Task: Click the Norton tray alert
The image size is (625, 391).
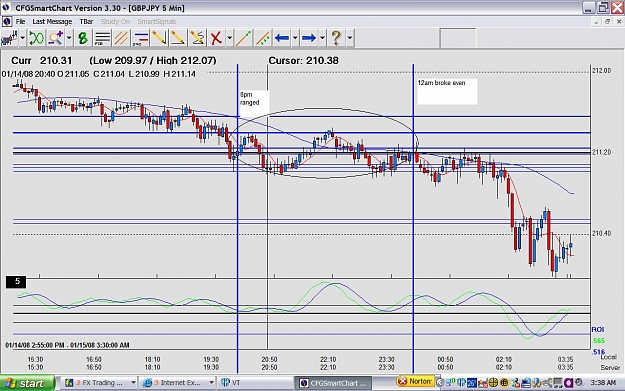Action: [x=415, y=381]
